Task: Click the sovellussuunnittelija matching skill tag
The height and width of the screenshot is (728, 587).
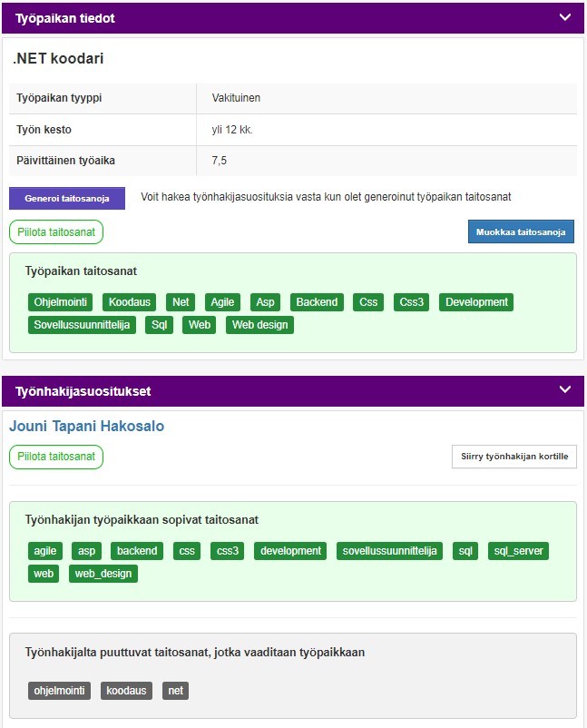Action: click(389, 551)
